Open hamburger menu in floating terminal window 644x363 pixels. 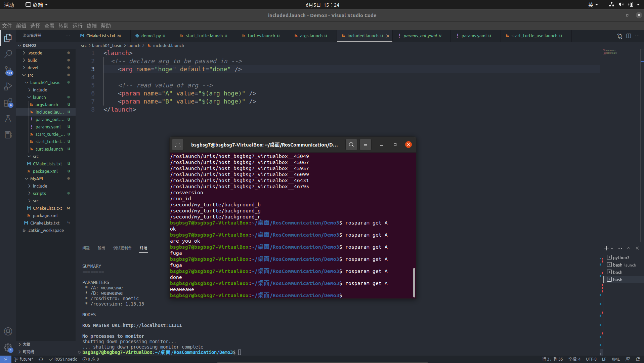point(366,145)
